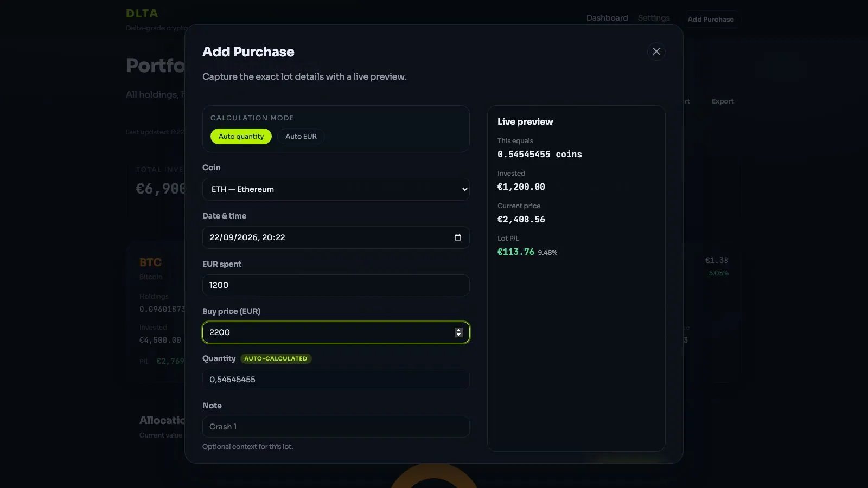868x488 pixels.
Task: Increase Buy price with stepper up arrow
Action: point(458,330)
